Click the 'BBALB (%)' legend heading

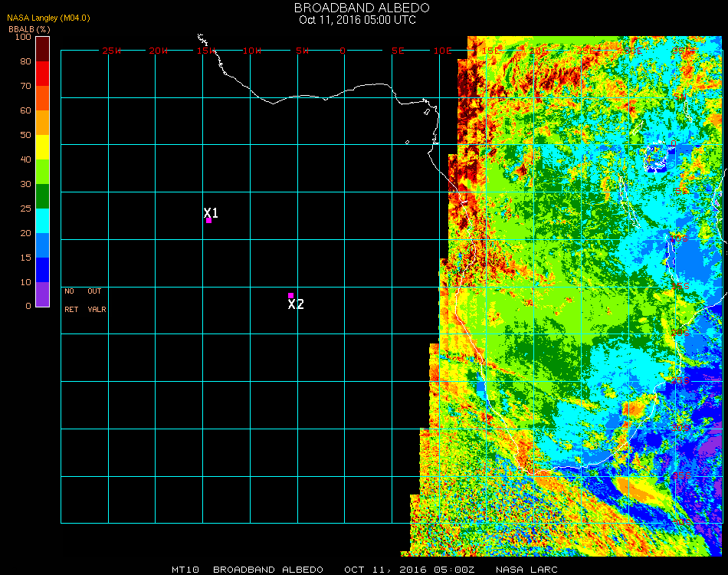pos(29,29)
